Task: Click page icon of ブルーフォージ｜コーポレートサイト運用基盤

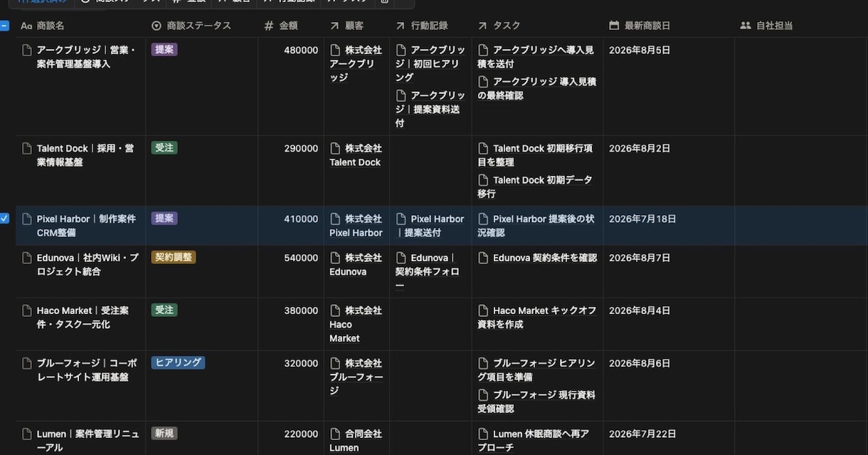Action: coord(27,363)
